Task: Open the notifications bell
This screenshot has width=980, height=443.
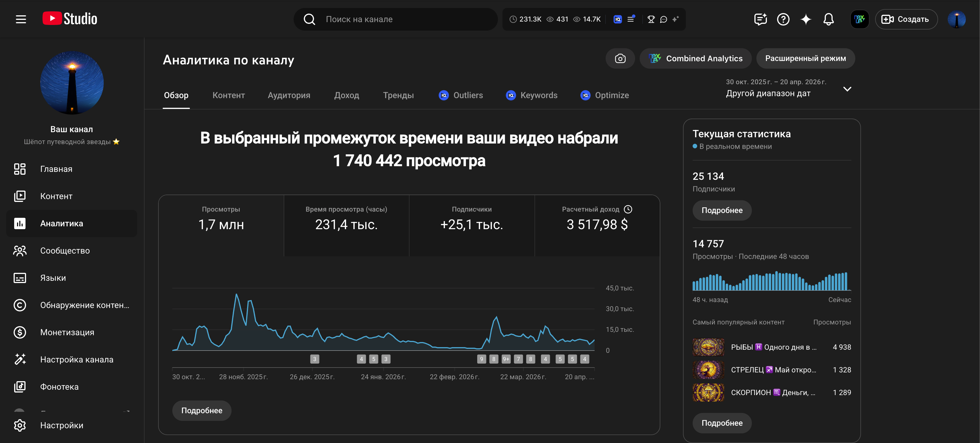Action: [828, 19]
